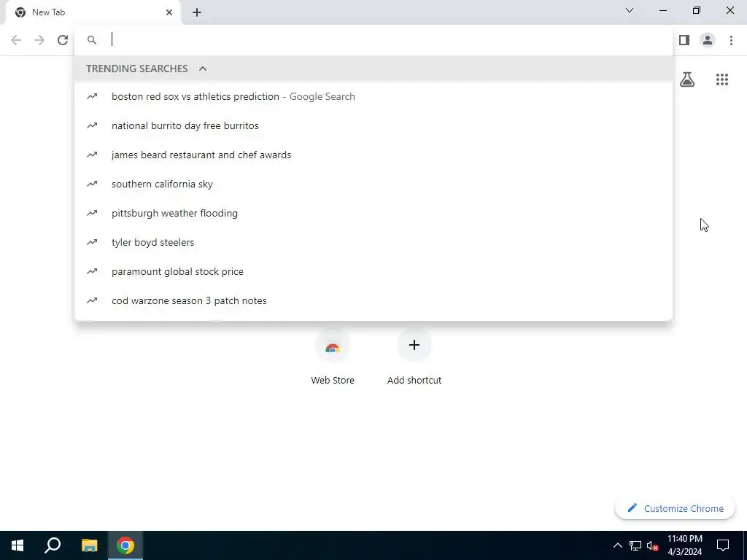Click trending arrow beside southern california sky
747x560 pixels.
point(92,184)
